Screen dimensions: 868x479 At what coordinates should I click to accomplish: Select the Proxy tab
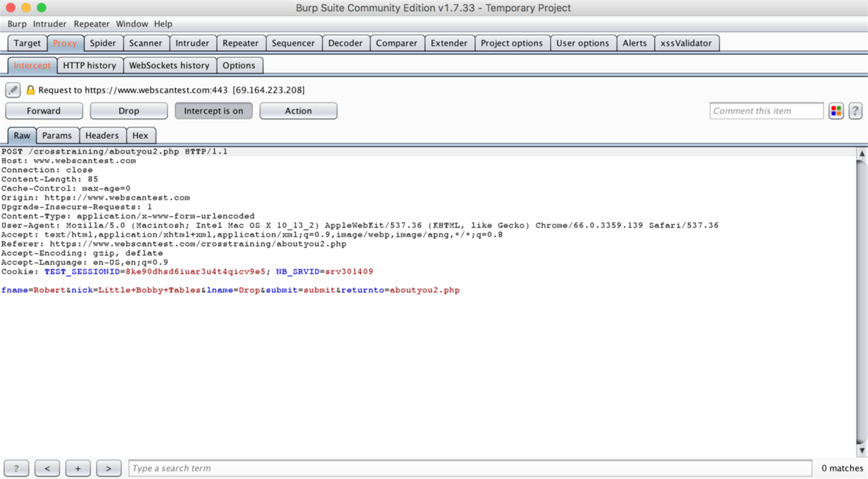click(x=65, y=43)
